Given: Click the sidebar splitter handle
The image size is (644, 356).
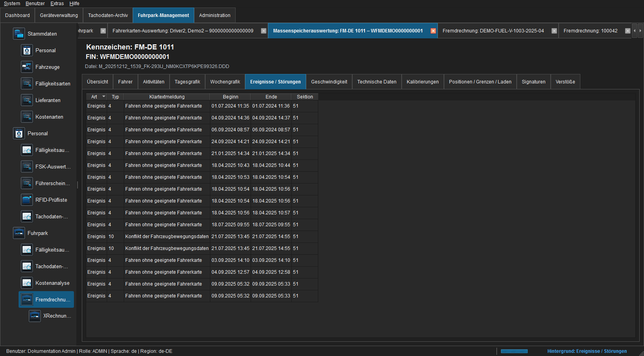Looking at the screenshot, I should click(x=77, y=185).
